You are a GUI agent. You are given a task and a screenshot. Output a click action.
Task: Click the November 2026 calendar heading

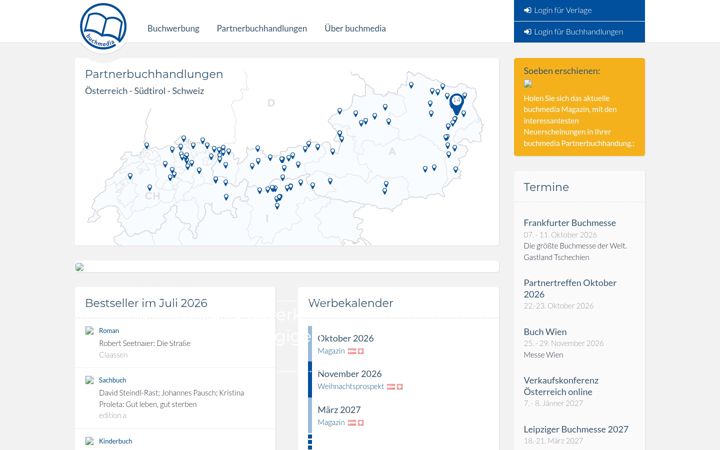349,374
